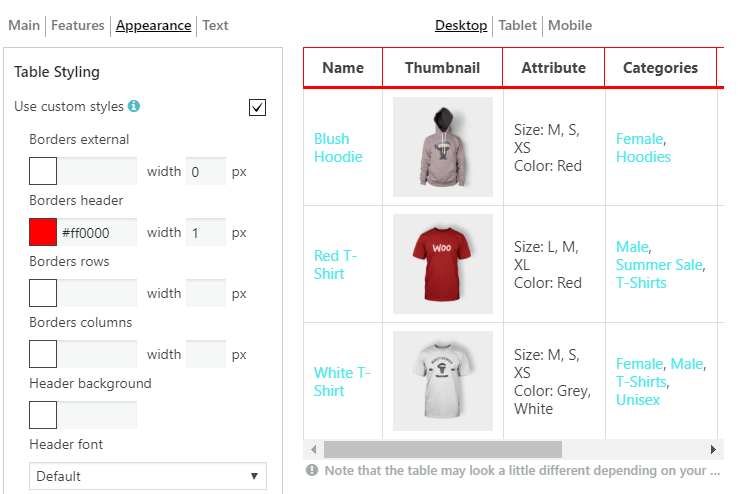Click the scrollbar left arrow
The height and width of the screenshot is (494, 738).
[x=313, y=449]
